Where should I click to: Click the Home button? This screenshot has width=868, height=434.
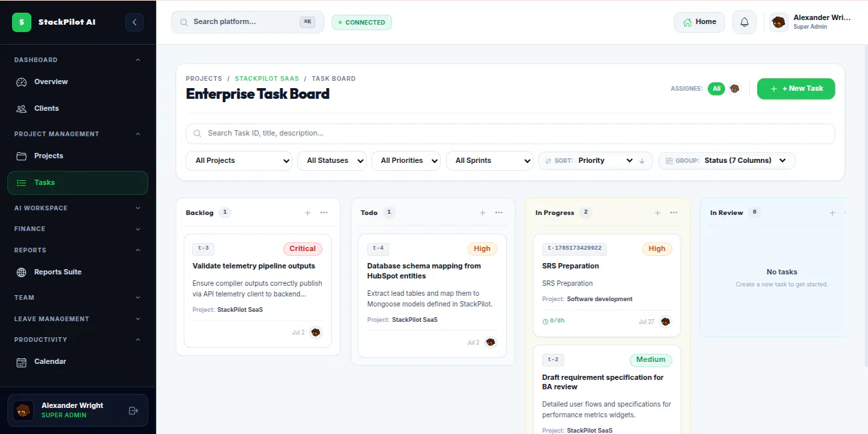click(699, 22)
